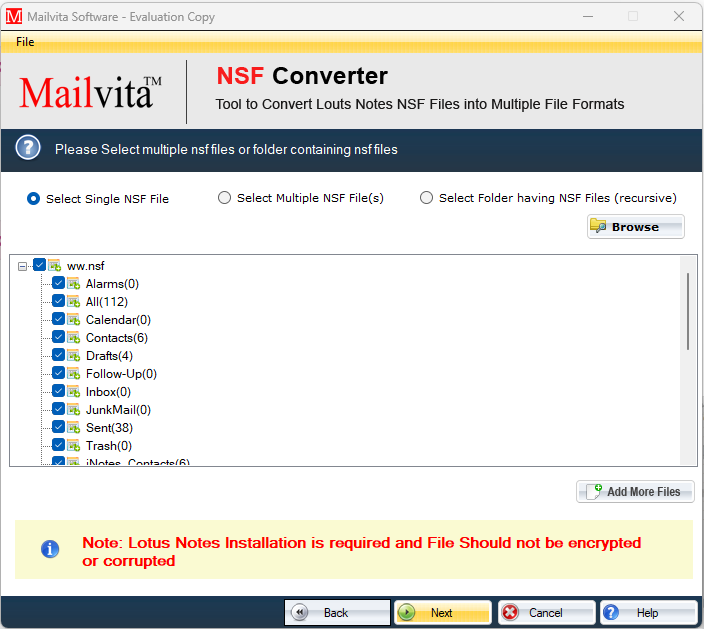
Task: Select the Sent(38) folder label
Action: pyautogui.click(x=109, y=428)
